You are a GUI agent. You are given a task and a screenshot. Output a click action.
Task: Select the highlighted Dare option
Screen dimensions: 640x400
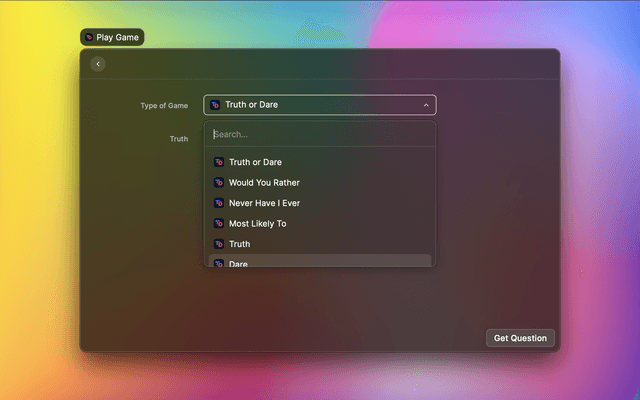239,263
